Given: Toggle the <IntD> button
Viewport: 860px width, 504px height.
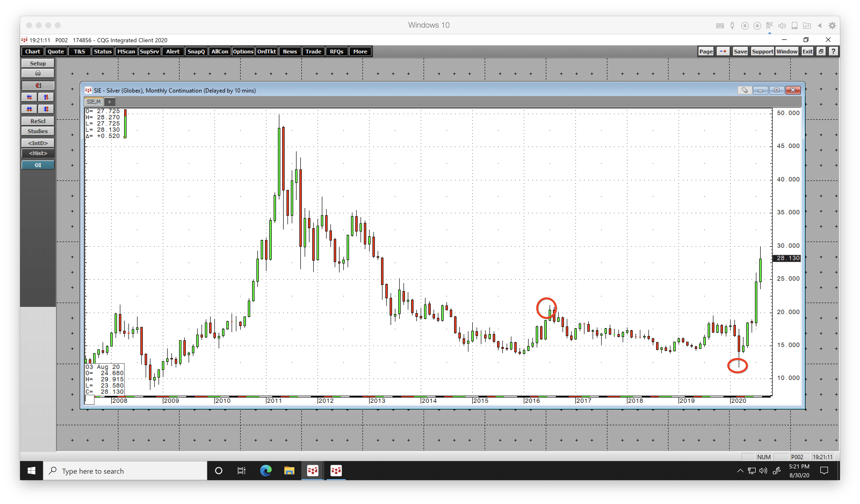Looking at the screenshot, I should tap(37, 143).
